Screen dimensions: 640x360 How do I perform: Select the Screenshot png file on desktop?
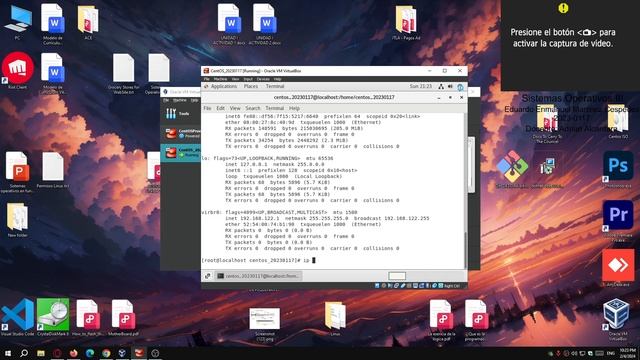(264, 324)
